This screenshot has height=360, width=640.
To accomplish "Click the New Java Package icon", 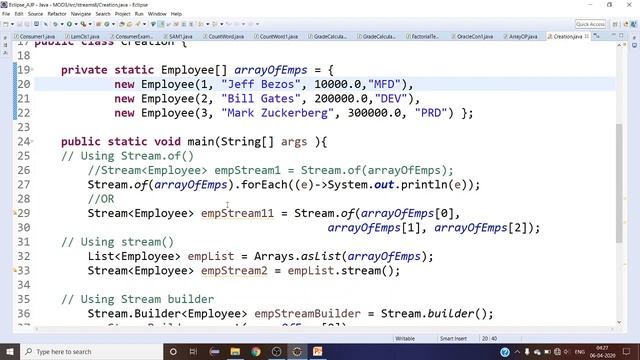I will (98, 24).
